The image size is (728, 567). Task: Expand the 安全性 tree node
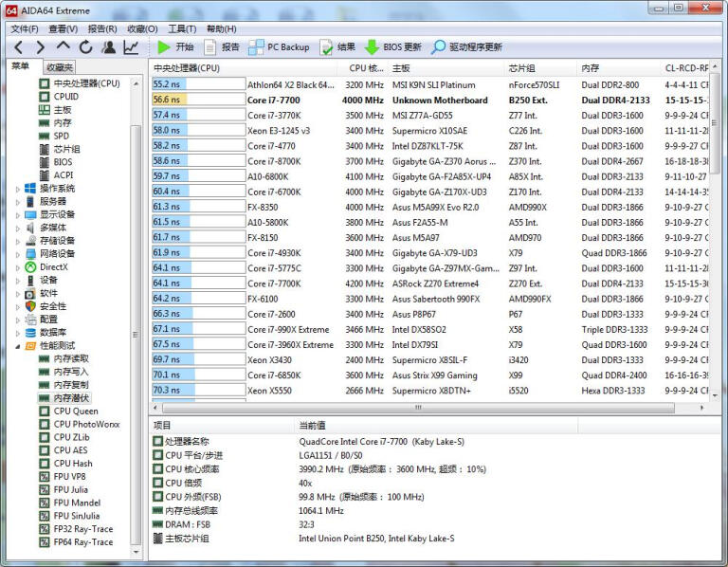tap(18, 307)
